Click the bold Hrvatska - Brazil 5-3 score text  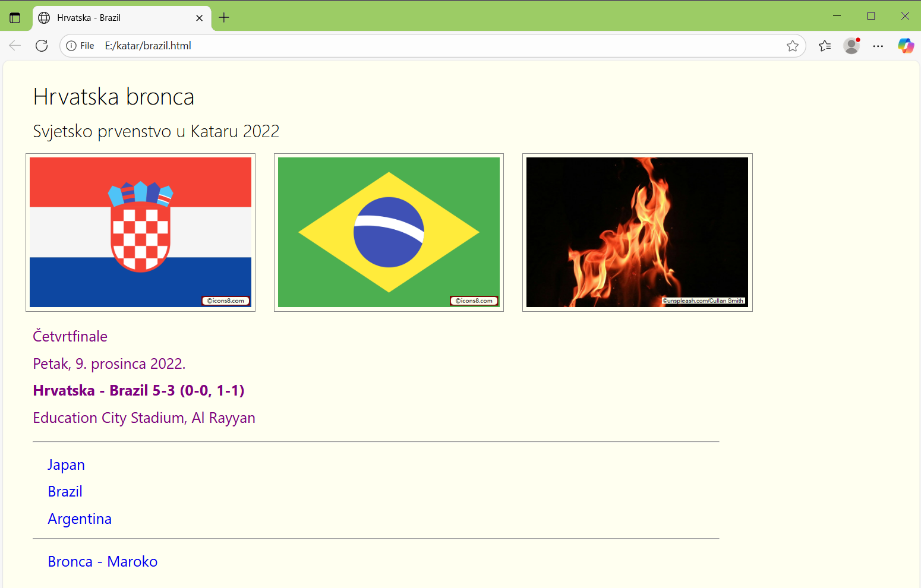click(x=138, y=391)
